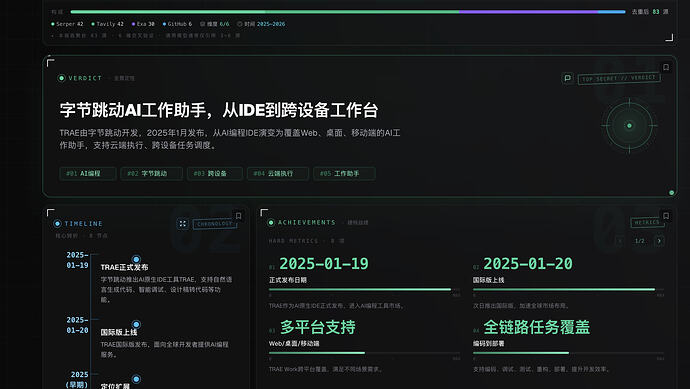Screen dimensions: 690x389
Task: Open the comment icon on Verdict card
Action: pyautogui.click(x=568, y=78)
